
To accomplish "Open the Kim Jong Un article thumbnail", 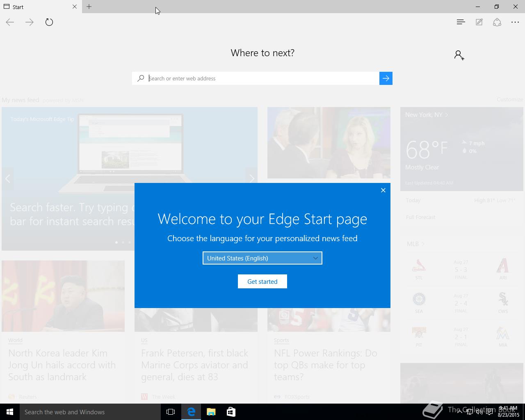I will (63, 296).
